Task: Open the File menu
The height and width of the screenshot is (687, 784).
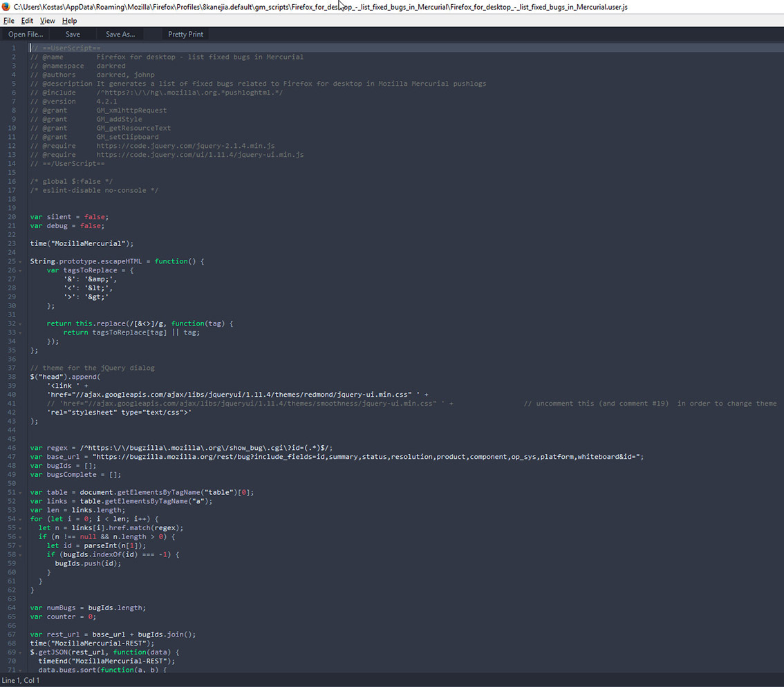Action: (x=8, y=21)
